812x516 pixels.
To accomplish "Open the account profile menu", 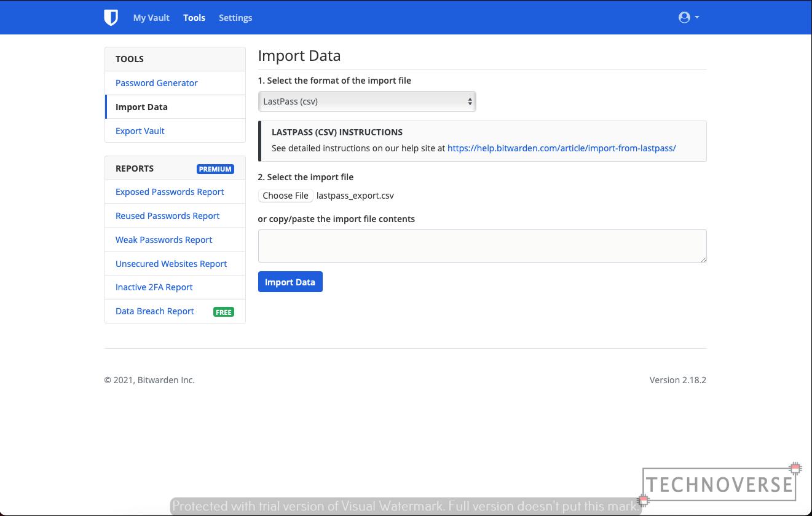I will (x=688, y=17).
